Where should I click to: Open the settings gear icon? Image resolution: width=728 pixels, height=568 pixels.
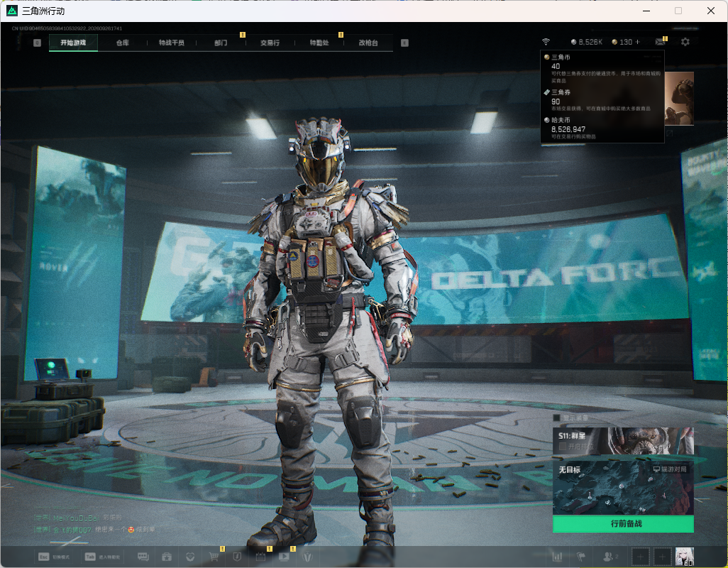[685, 42]
